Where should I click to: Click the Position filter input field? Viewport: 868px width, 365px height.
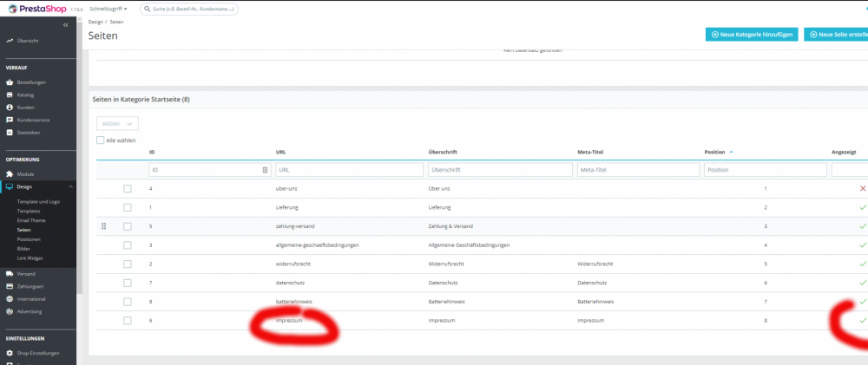[x=766, y=170]
